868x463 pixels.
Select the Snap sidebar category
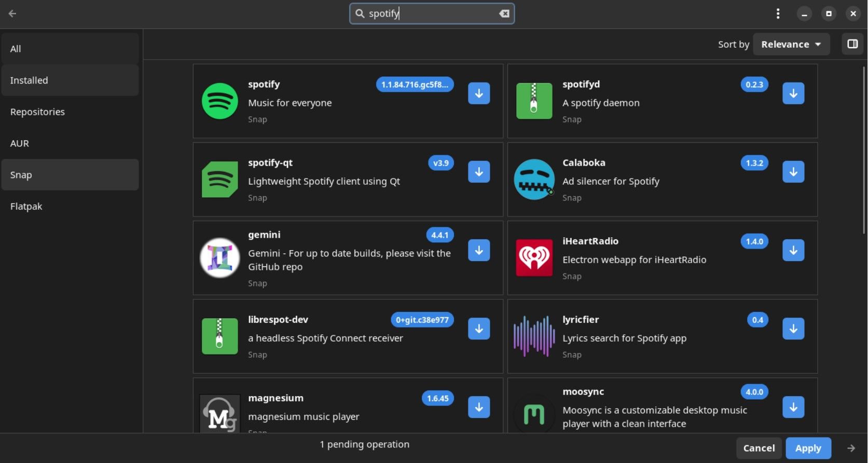click(70, 175)
